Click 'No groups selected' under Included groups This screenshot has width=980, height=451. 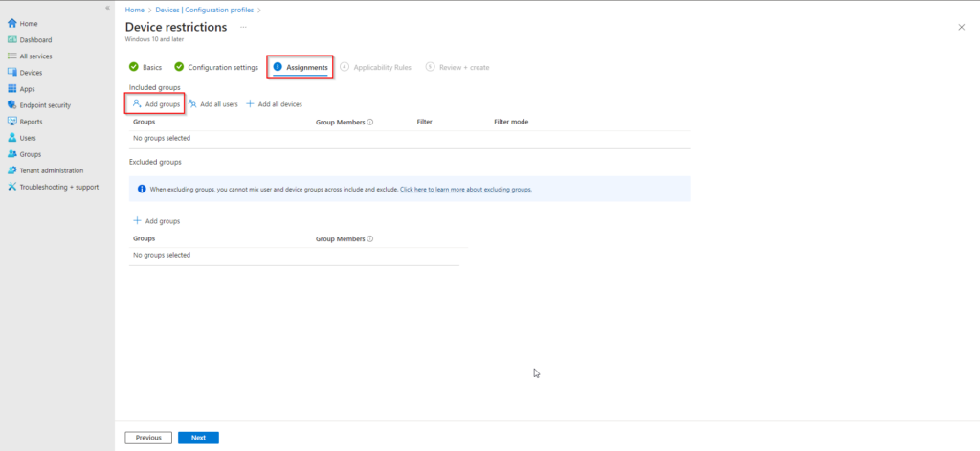point(162,138)
